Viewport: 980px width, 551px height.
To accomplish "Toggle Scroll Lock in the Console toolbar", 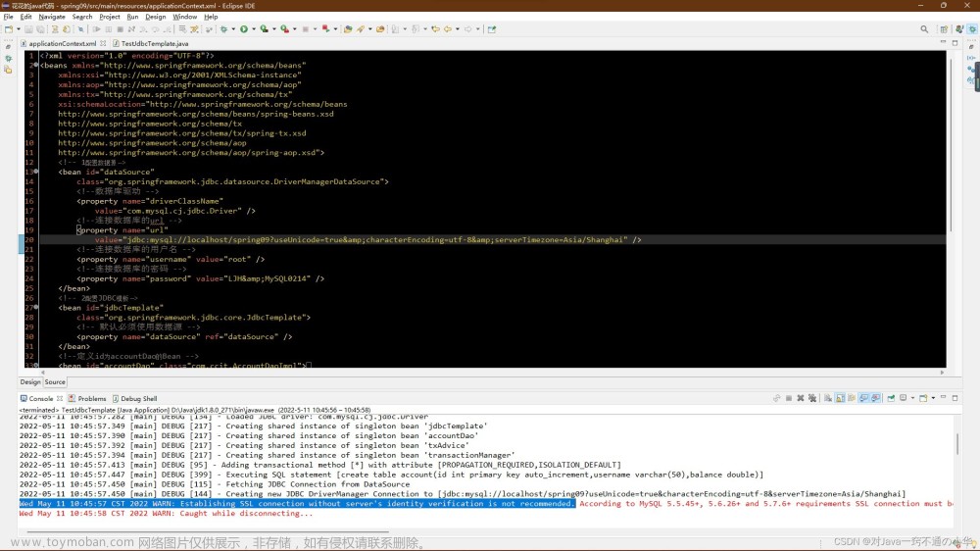I will 840,398.
